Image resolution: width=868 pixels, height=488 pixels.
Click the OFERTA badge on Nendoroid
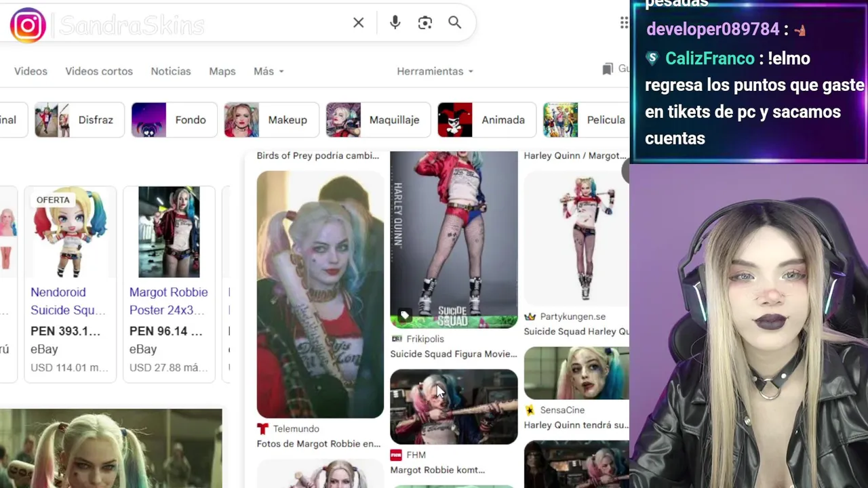pyautogui.click(x=53, y=200)
